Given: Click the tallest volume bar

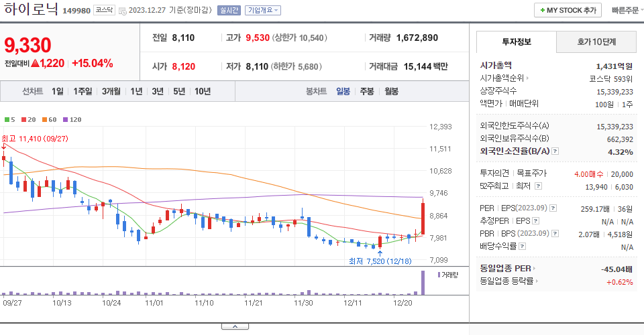Looking at the screenshot, I should click(423, 283).
